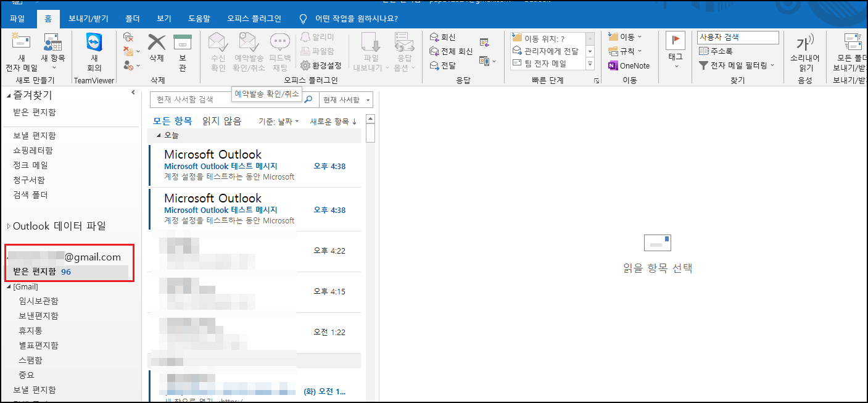This screenshot has width=868, height=403.
Task: Click the 예약발송 확인/취소 icon
Action: click(249, 52)
